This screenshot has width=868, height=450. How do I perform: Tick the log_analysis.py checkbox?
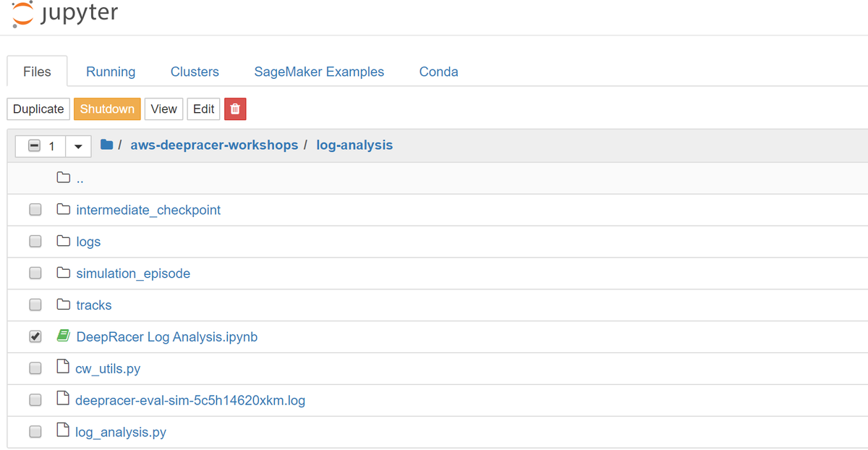(35, 432)
